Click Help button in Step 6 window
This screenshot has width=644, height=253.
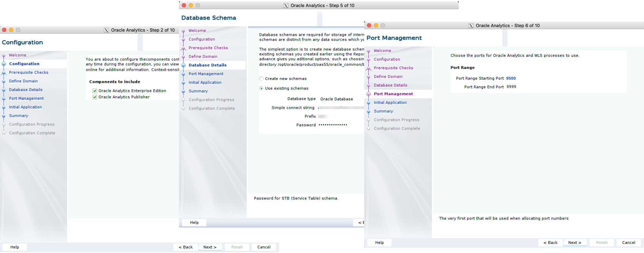click(x=380, y=243)
